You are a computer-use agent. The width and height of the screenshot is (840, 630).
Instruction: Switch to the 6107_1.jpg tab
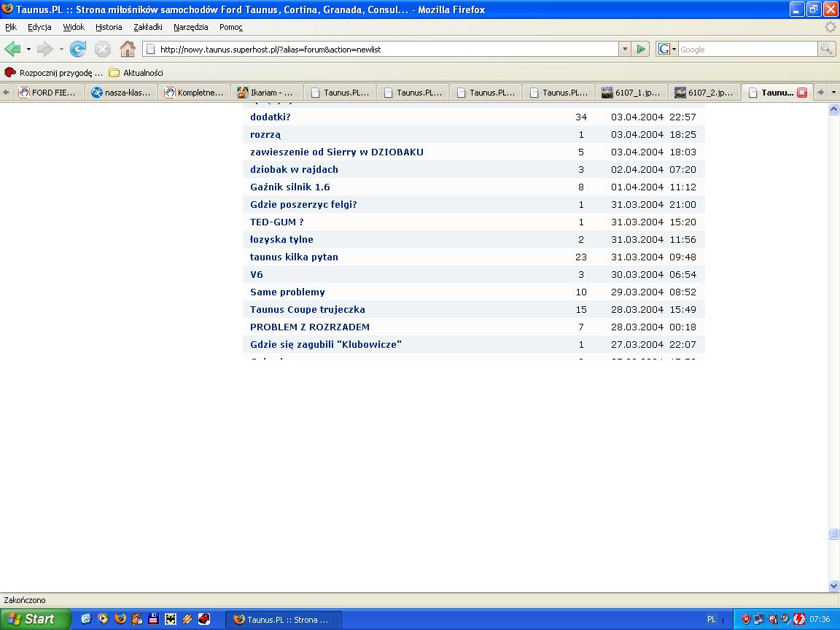[x=631, y=93]
